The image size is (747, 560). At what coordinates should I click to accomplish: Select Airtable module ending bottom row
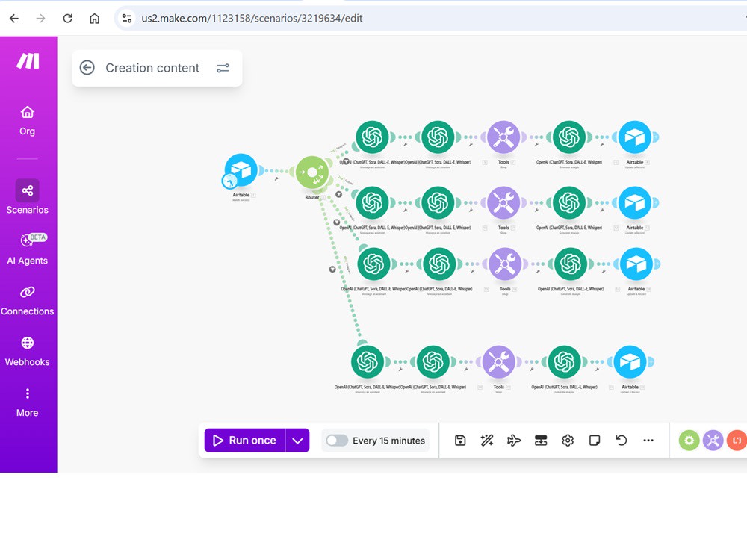pos(630,362)
